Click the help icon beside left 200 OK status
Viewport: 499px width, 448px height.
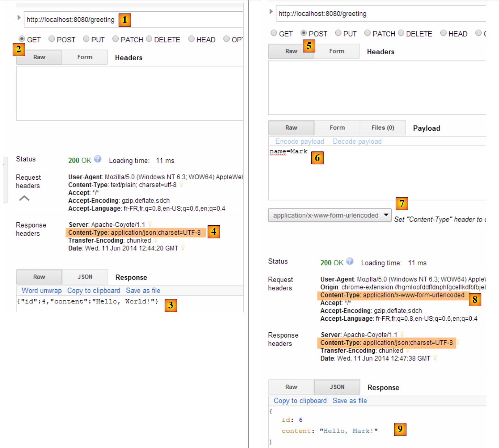pyautogui.click(x=98, y=159)
